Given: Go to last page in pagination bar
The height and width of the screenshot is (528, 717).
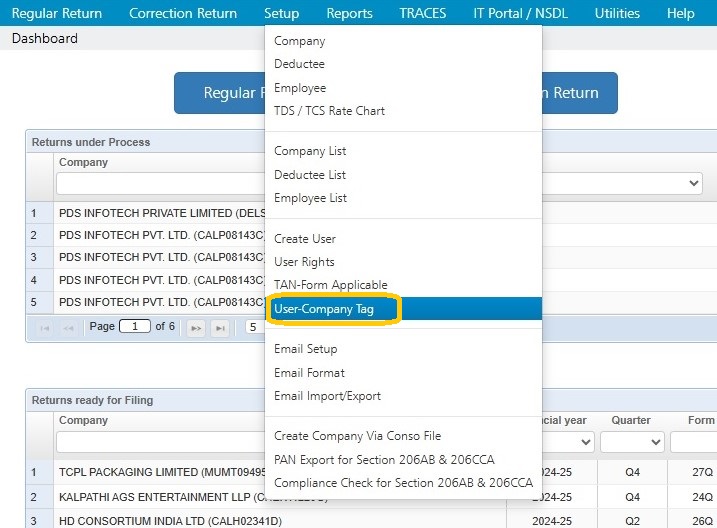Looking at the screenshot, I should tap(220, 328).
